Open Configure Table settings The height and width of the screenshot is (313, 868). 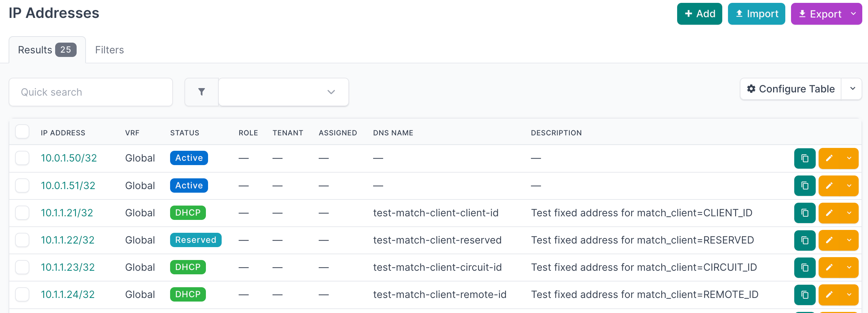coord(791,89)
